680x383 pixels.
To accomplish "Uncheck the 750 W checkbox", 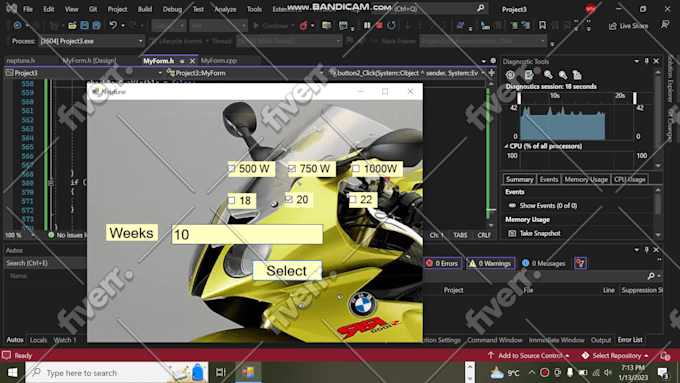I will [292, 168].
